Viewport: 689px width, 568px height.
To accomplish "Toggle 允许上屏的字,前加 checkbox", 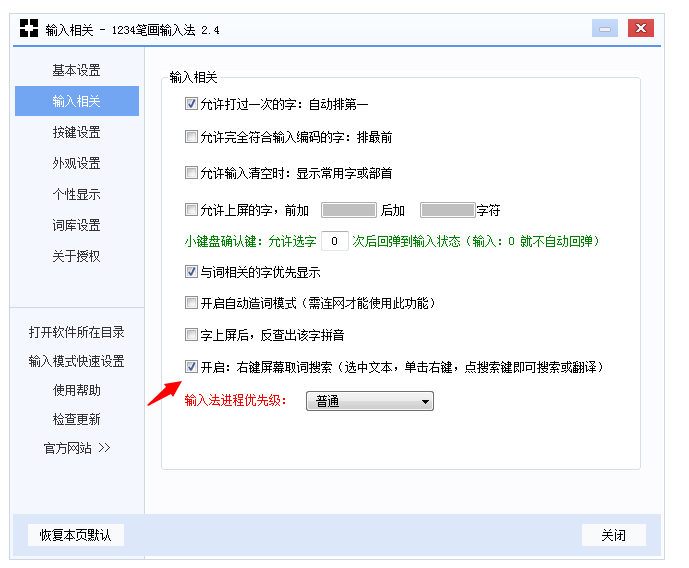I will pos(191,210).
